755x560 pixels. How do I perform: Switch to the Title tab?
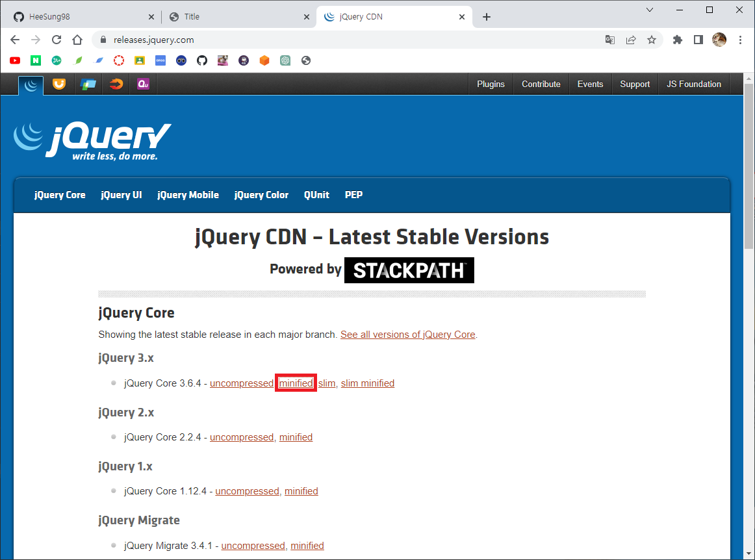coord(239,17)
